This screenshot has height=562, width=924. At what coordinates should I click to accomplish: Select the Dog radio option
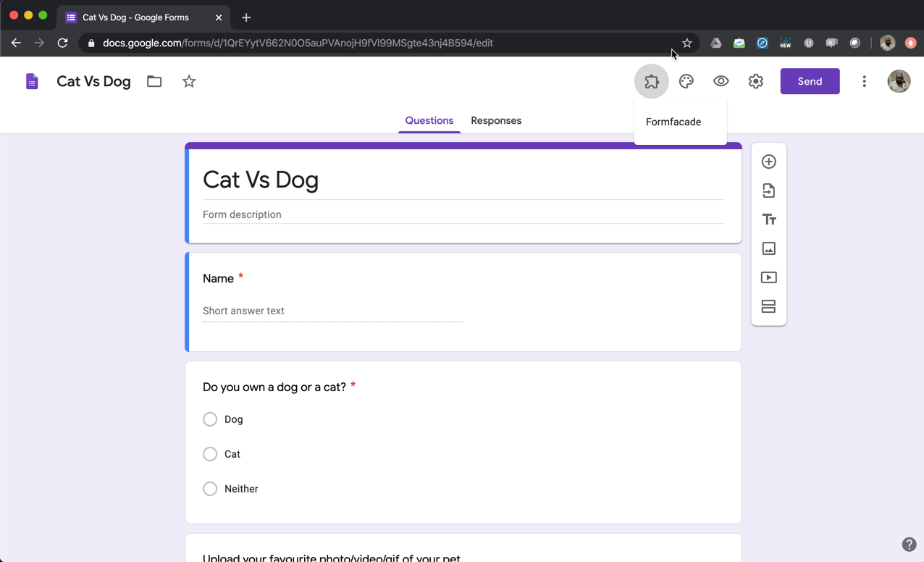pyautogui.click(x=210, y=419)
